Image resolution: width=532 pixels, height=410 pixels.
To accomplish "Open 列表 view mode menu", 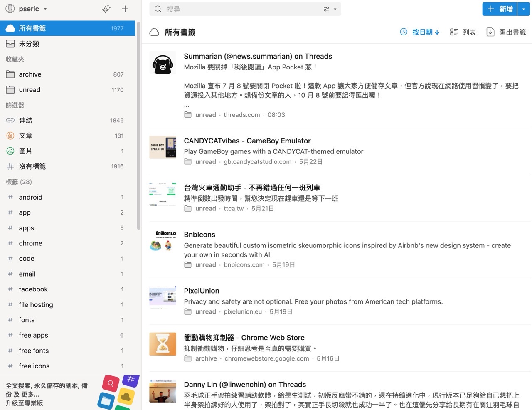I will click(463, 32).
